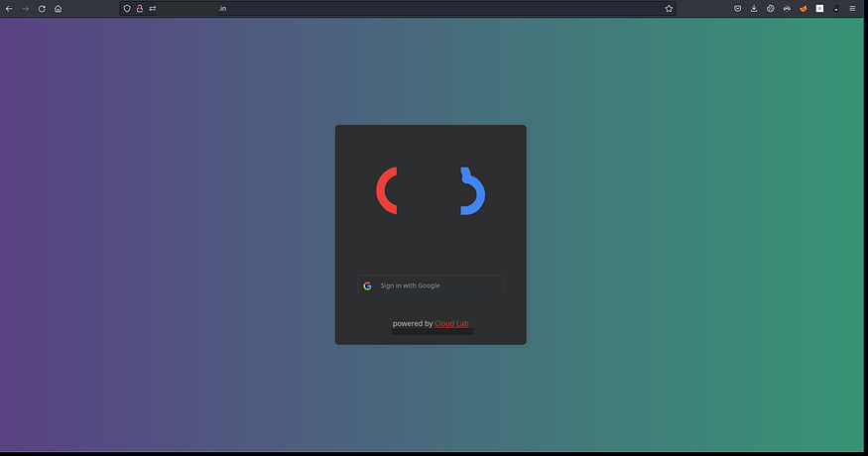Reload the current page

click(42, 8)
